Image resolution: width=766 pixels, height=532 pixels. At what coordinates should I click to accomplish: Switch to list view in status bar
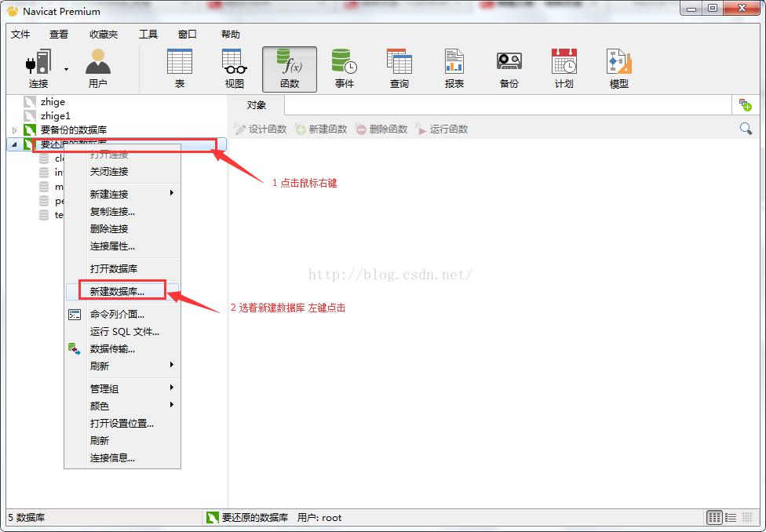(731, 517)
